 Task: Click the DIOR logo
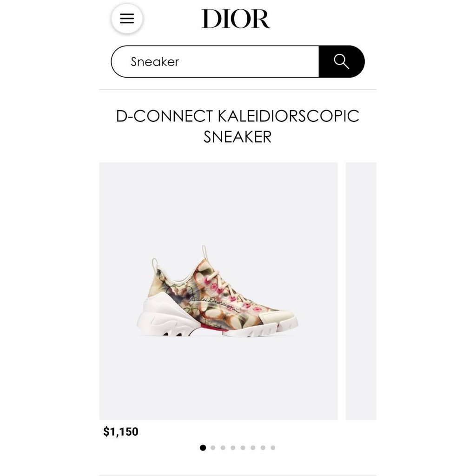tap(236, 19)
